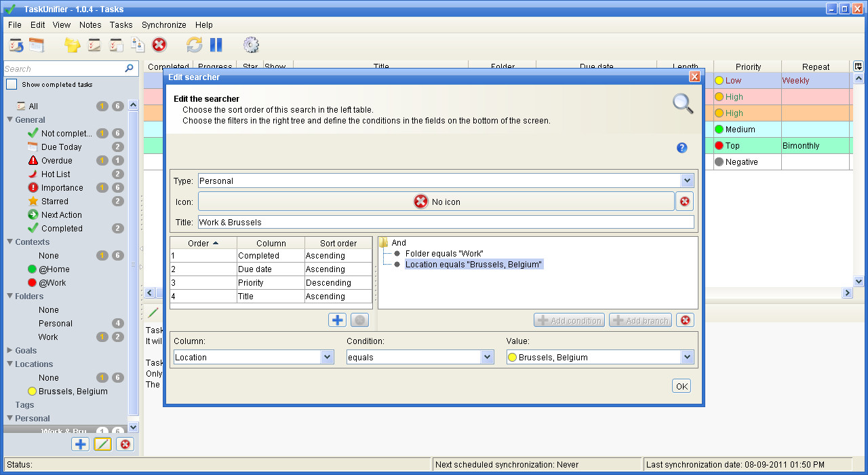The width and height of the screenshot is (868, 475).
Task: Select Brussels, Belgium under Locations in the sidebar
Action: coord(73,392)
